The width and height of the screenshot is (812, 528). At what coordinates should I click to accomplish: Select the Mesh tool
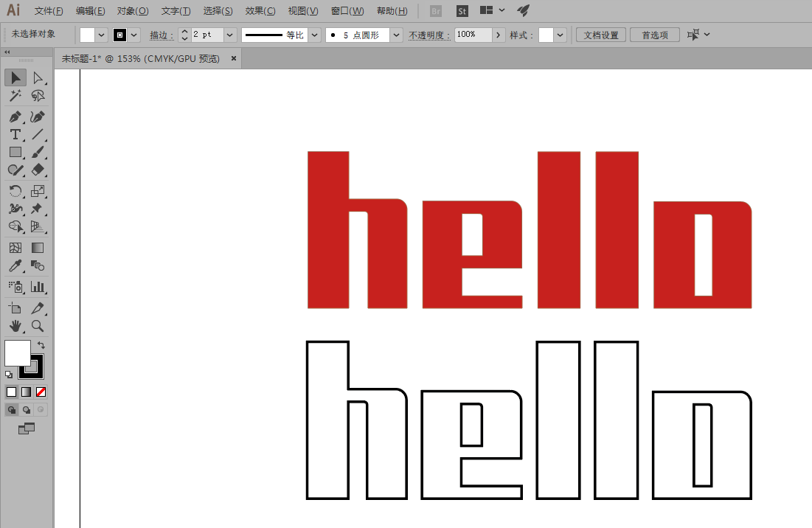(x=15, y=248)
